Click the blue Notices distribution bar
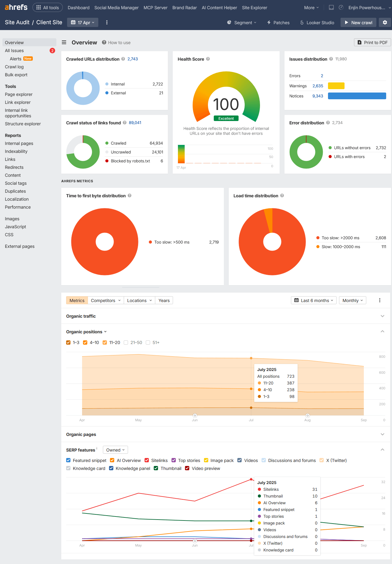 point(357,96)
